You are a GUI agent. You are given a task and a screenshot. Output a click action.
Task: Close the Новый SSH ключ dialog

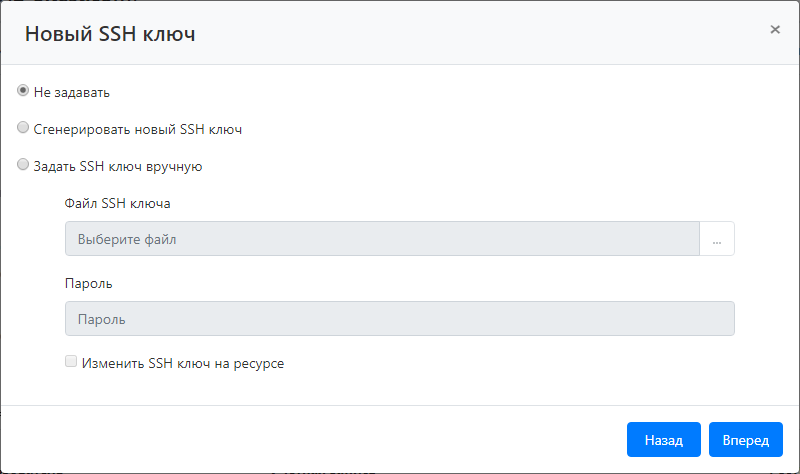[775, 30]
